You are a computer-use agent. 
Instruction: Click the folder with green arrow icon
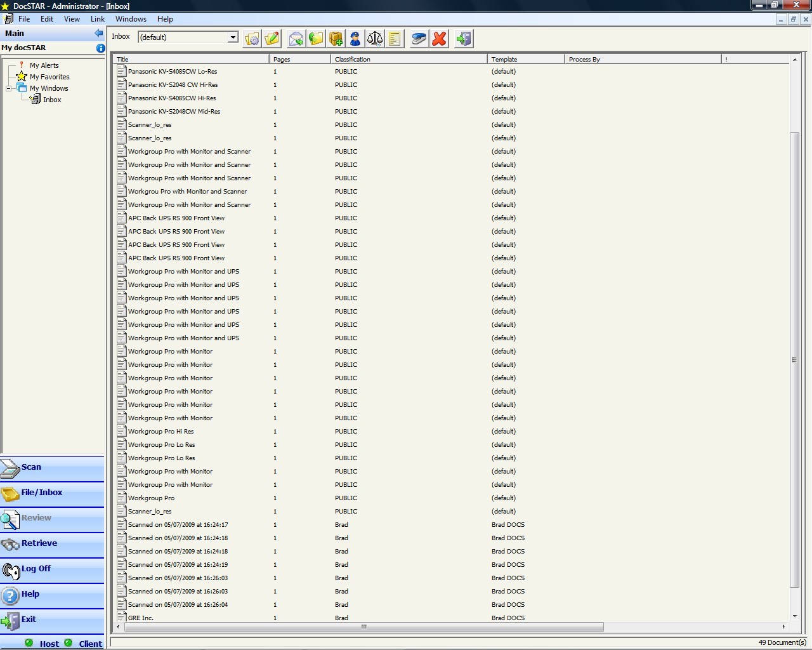tap(316, 39)
